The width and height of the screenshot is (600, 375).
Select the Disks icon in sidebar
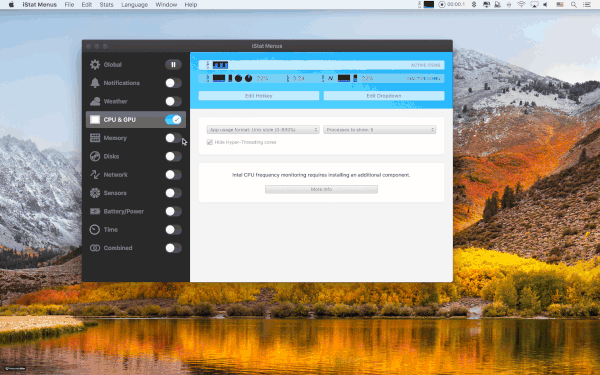click(95, 156)
